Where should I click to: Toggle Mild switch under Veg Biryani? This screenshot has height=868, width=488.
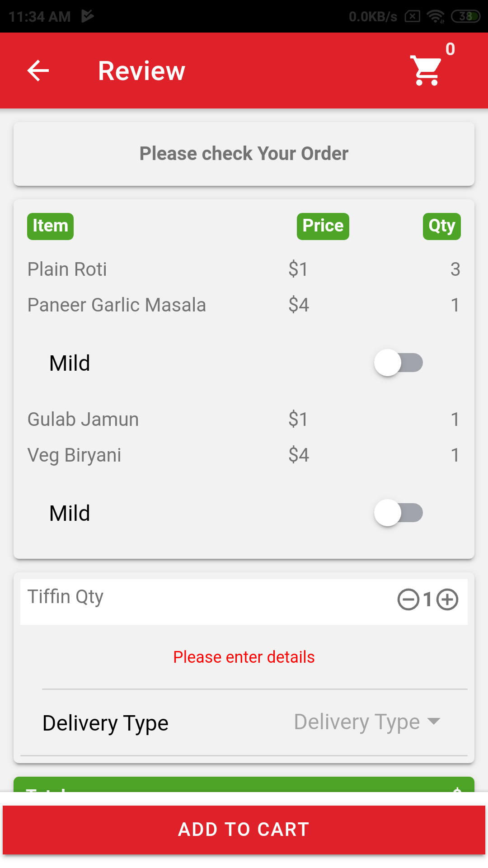click(399, 513)
